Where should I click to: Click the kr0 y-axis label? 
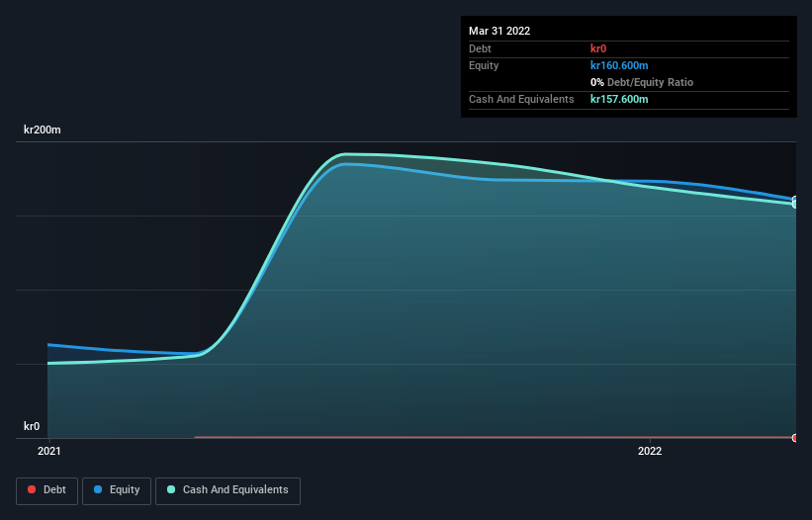(32, 426)
